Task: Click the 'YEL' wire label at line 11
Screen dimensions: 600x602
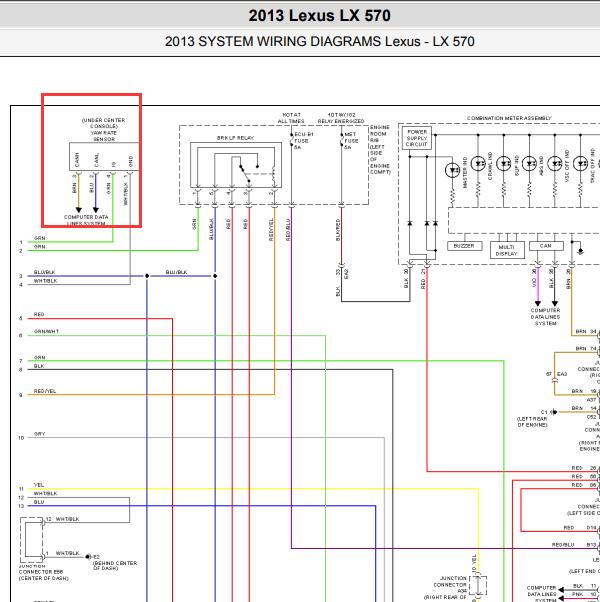Action: click(39, 485)
